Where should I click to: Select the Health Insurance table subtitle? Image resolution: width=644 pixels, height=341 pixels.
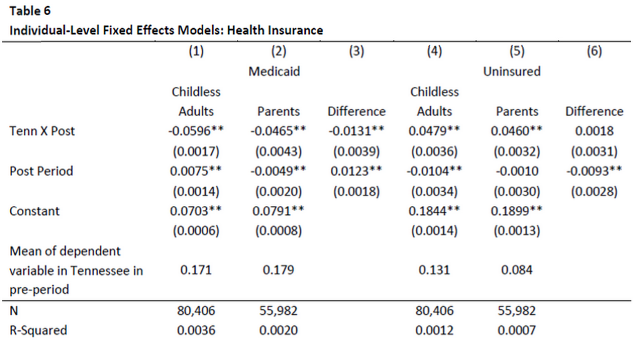pos(166,30)
